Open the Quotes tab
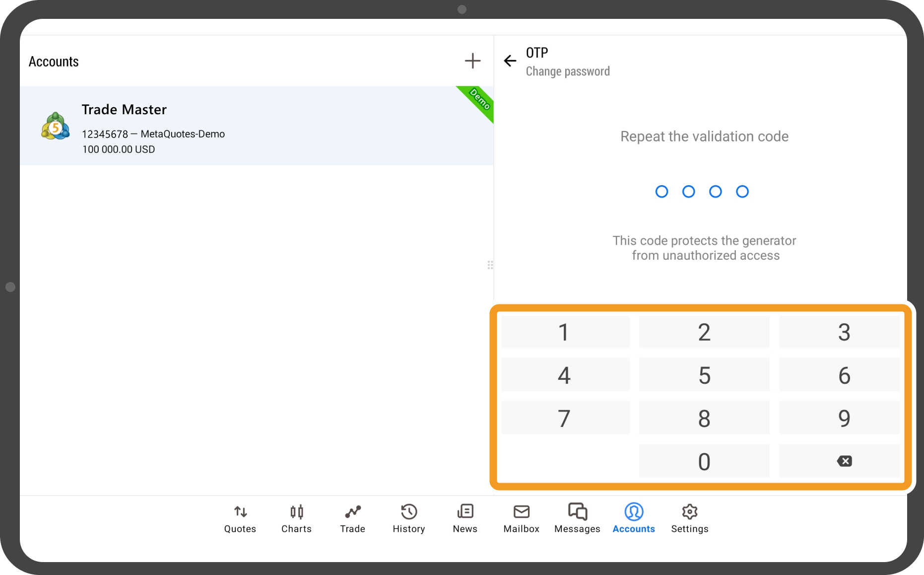This screenshot has height=575, width=924. pyautogui.click(x=240, y=518)
